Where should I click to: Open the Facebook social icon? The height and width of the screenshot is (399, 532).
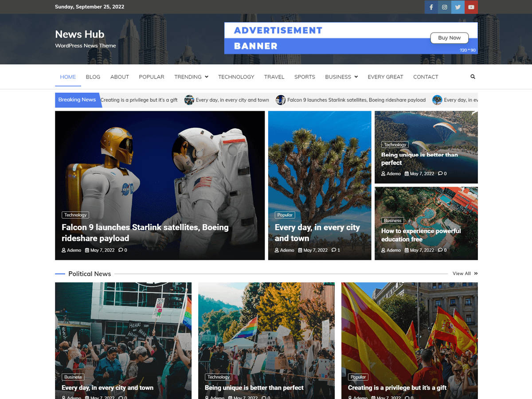(430, 7)
